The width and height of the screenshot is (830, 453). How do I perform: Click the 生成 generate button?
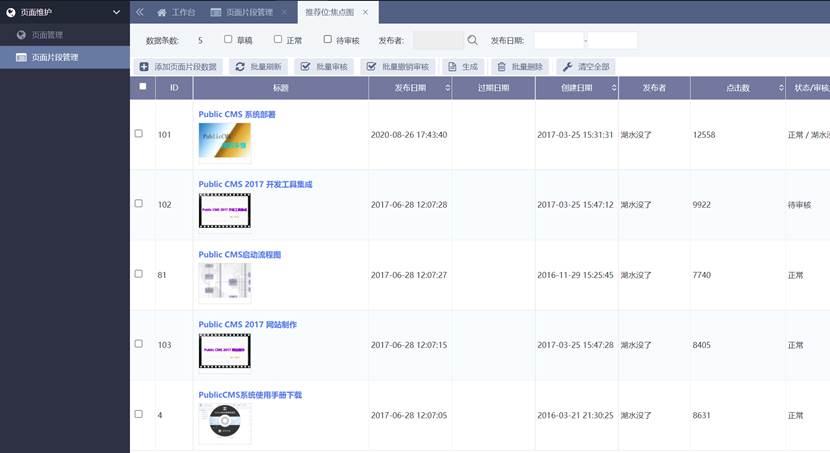pos(462,66)
